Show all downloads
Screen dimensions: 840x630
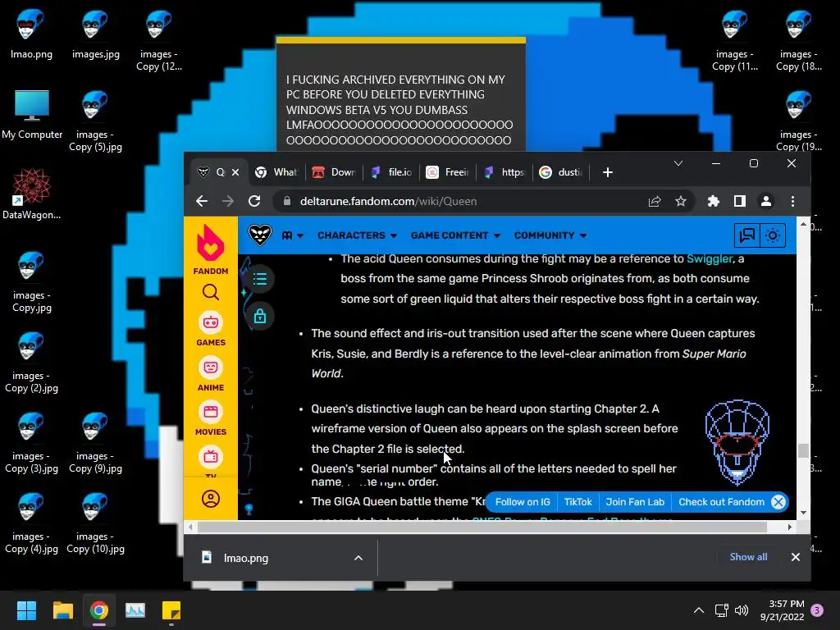[748, 557]
